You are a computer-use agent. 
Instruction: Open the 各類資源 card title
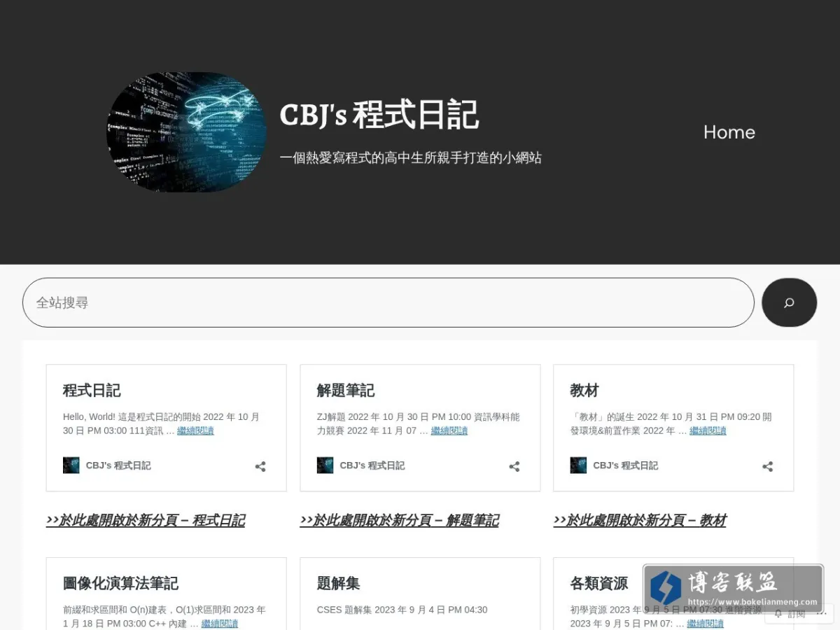point(599,583)
